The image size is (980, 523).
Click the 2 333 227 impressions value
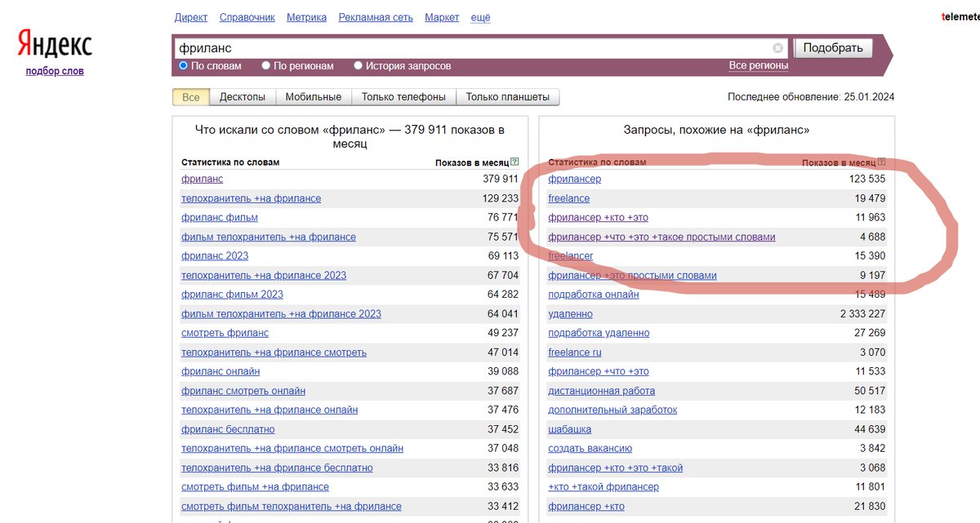click(862, 314)
